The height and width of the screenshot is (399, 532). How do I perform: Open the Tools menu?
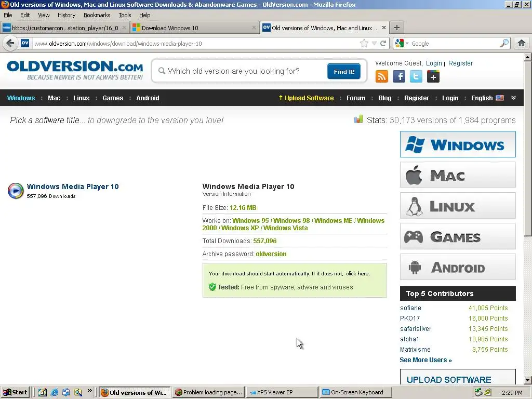click(125, 15)
